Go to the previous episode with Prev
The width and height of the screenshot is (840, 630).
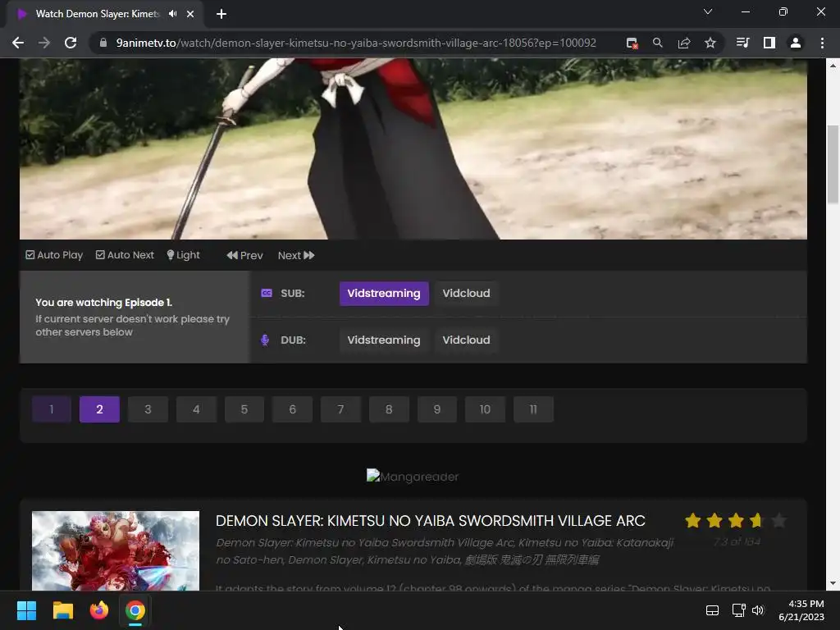tap(244, 256)
